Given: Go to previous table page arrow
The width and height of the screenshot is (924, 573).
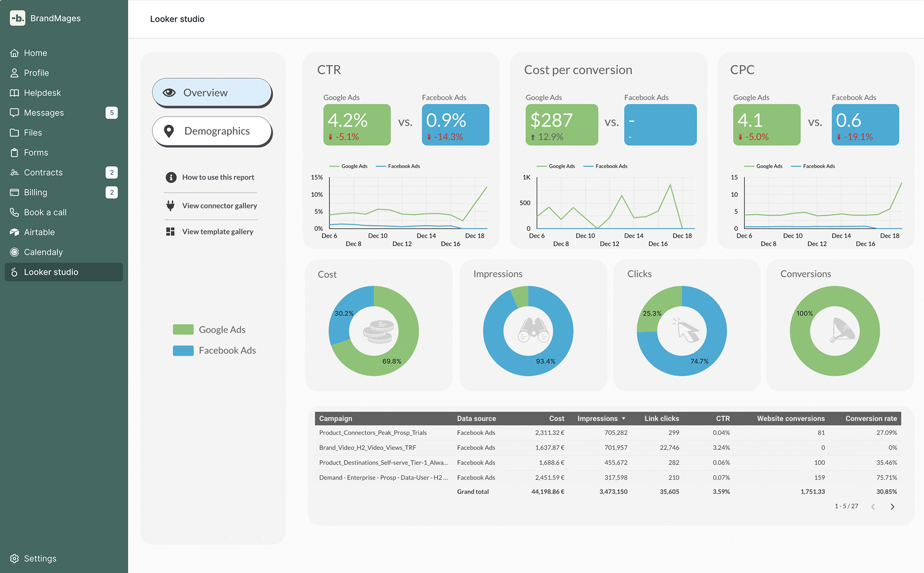Looking at the screenshot, I should point(873,506).
